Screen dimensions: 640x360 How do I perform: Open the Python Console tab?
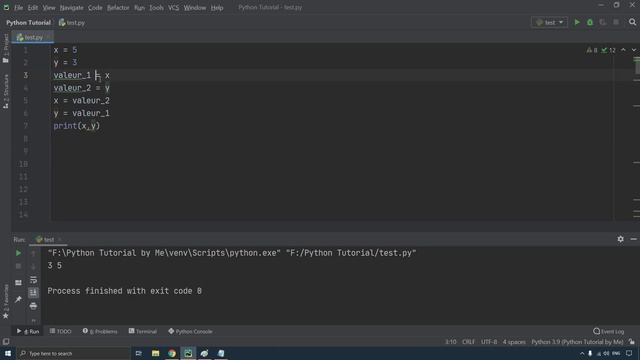pos(190,331)
